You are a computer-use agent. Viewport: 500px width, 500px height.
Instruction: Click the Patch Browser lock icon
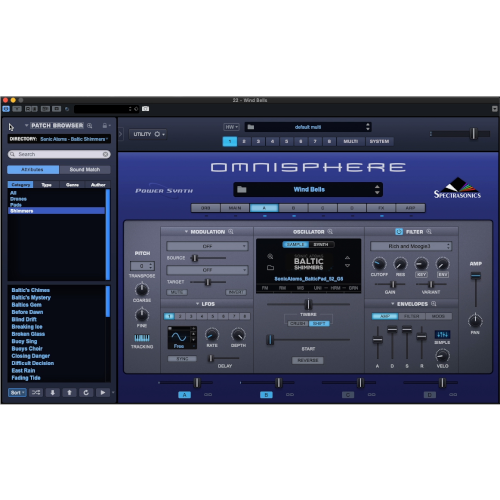click(x=105, y=126)
